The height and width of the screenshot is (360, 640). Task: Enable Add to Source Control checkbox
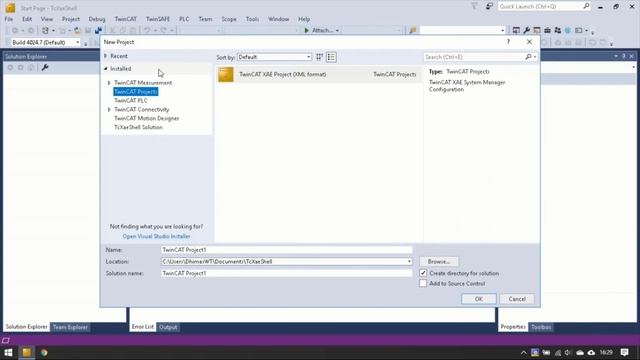(423, 283)
